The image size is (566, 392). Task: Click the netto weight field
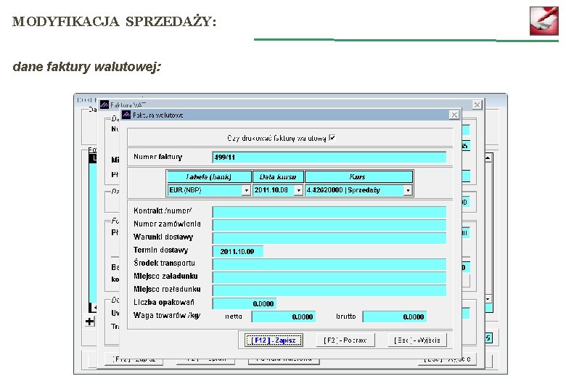(x=284, y=317)
